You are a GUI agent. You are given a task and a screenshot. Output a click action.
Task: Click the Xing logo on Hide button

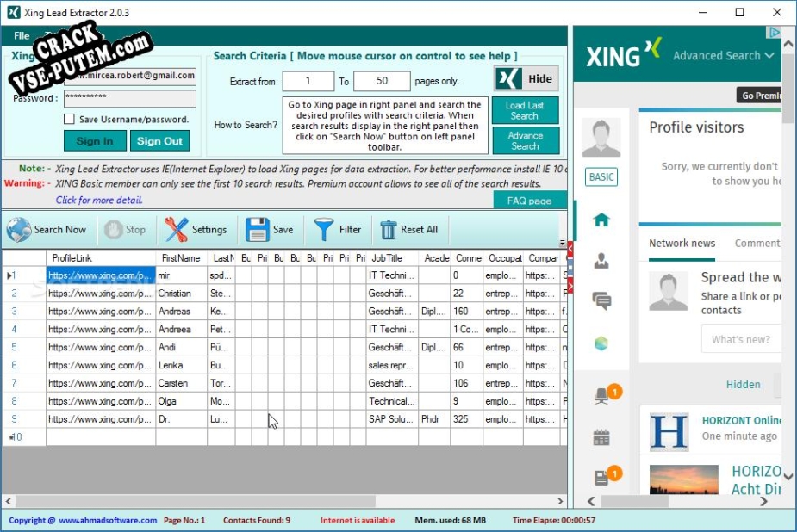pos(509,78)
